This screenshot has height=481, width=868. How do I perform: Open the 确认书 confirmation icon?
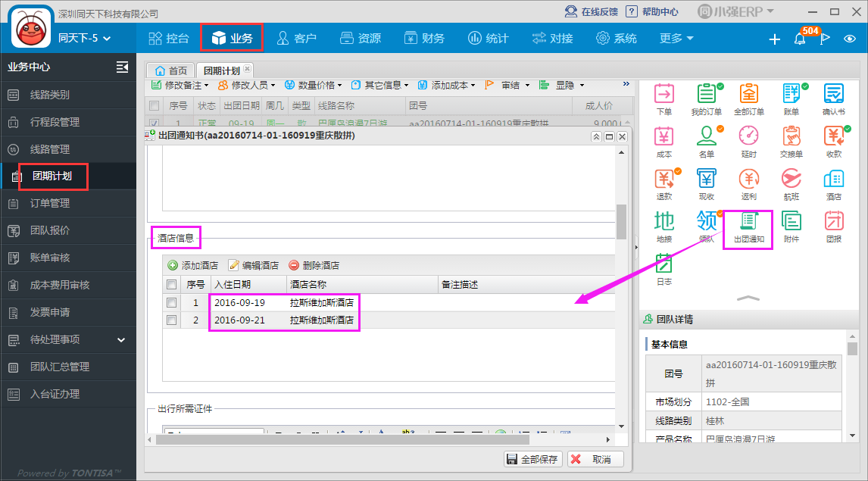tap(834, 100)
